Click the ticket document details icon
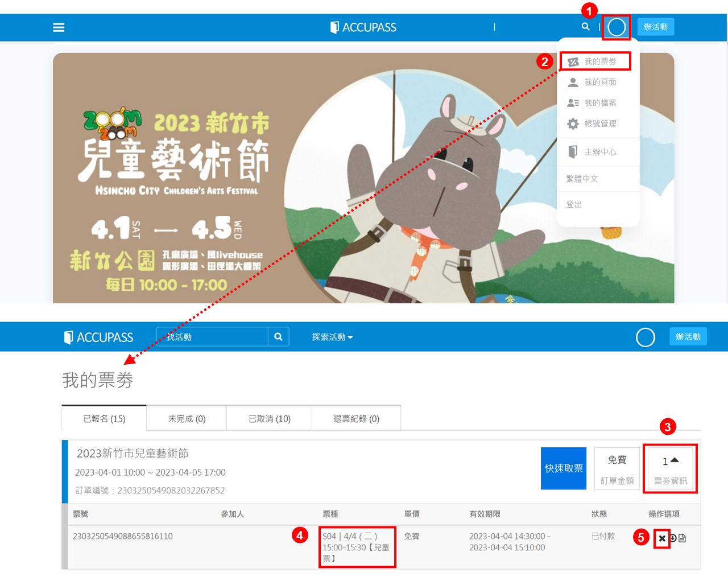Viewport: 728px width, 581px height. coord(682,538)
